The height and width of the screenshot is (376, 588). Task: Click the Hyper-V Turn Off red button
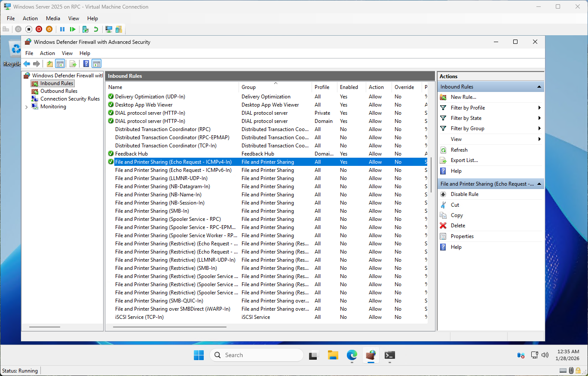[x=39, y=29]
